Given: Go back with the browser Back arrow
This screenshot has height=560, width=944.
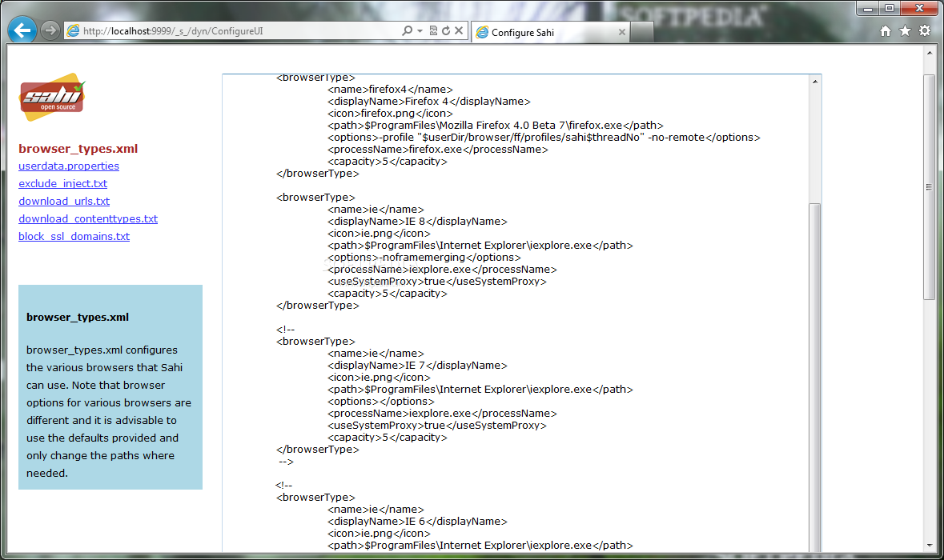Looking at the screenshot, I should click(x=22, y=30).
